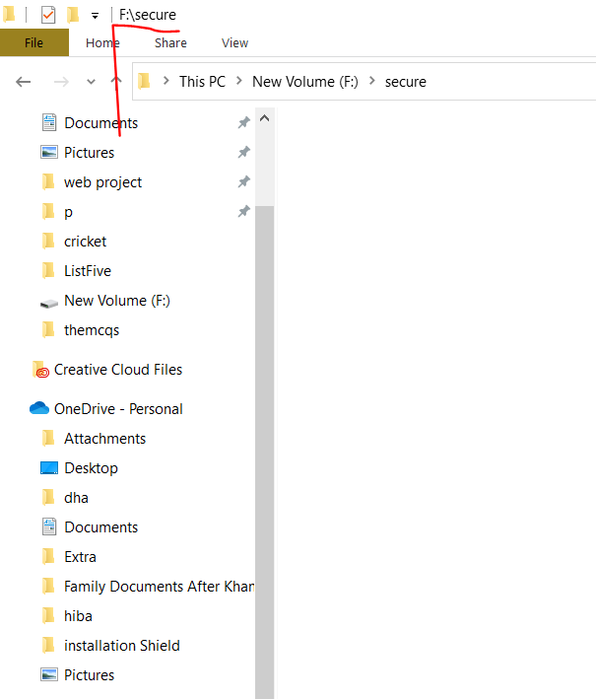
Task: Open the Recent locations dropdown chevron
Action: tap(91, 82)
